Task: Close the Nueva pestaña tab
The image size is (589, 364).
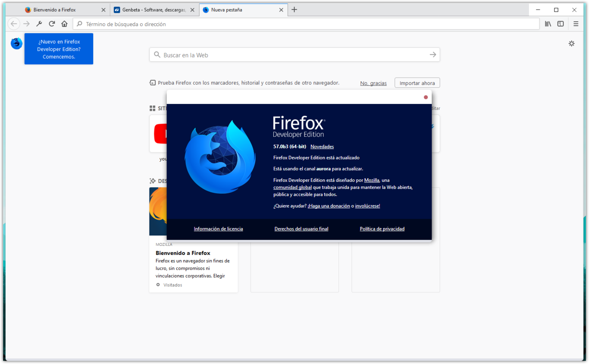Action: coord(281,10)
